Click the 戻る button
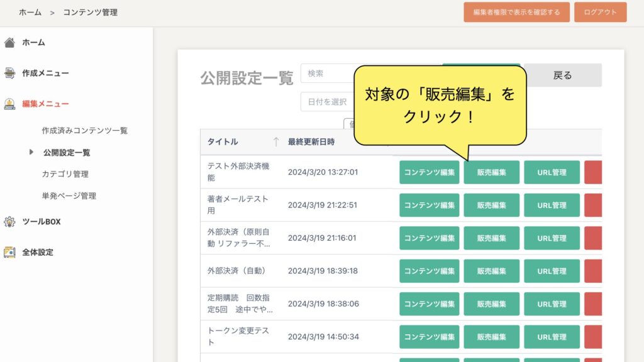This screenshot has height=362, width=644. click(562, 75)
